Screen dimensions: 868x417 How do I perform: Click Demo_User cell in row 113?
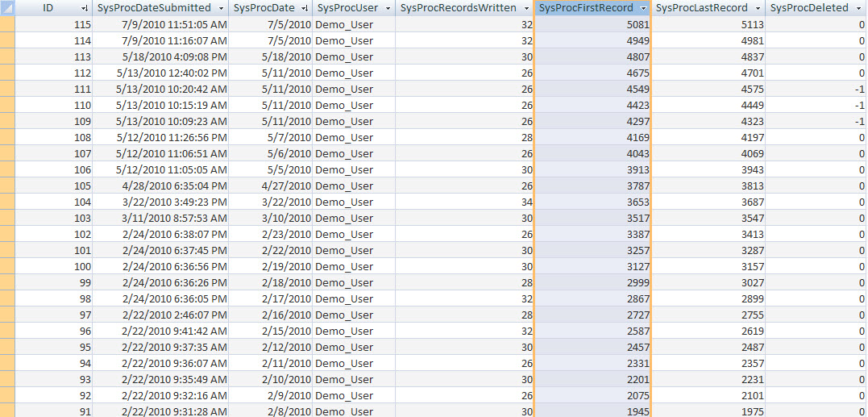click(x=354, y=56)
